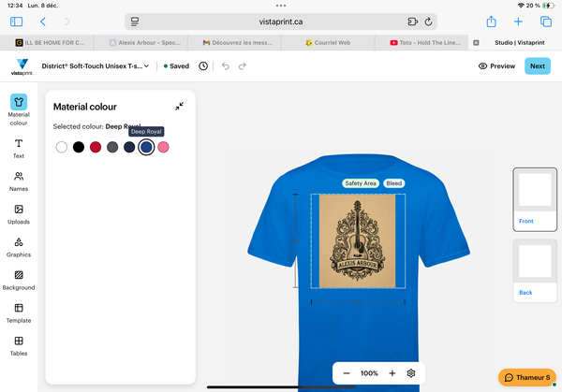Open the Graphics panel
This screenshot has height=392, width=562.
coord(18,247)
